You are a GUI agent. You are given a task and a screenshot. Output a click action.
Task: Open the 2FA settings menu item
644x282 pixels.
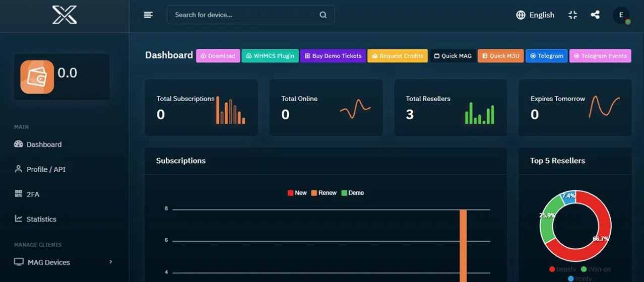(33, 194)
